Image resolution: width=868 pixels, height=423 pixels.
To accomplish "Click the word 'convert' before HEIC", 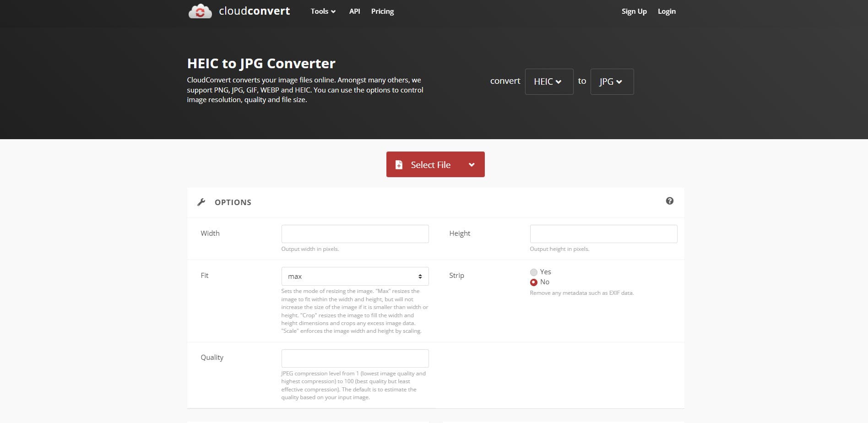I will pyautogui.click(x=505, y=81).
